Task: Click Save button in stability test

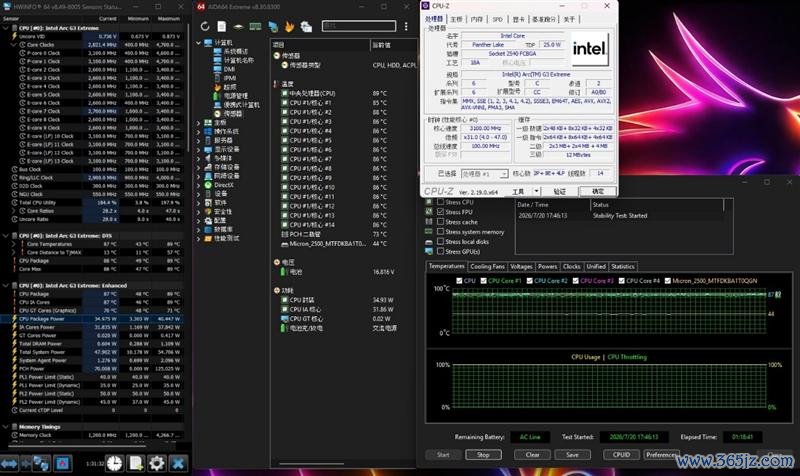Action: pos(572,455)
